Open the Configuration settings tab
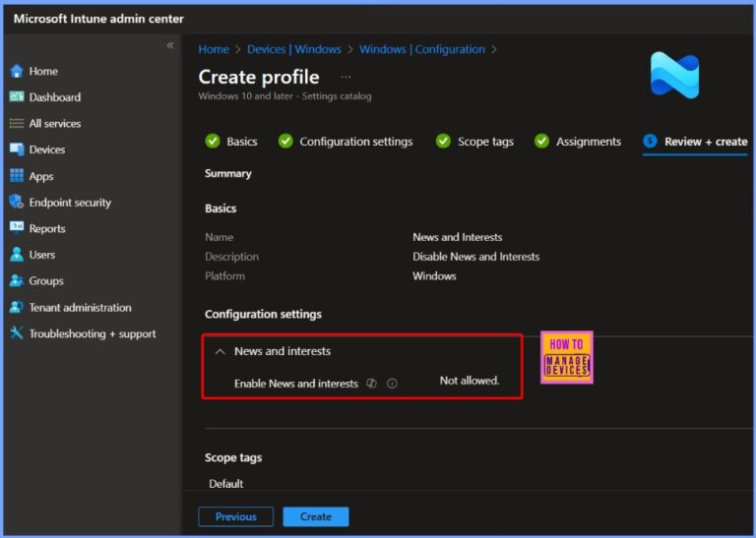756x538 pixels. [346, 142]
